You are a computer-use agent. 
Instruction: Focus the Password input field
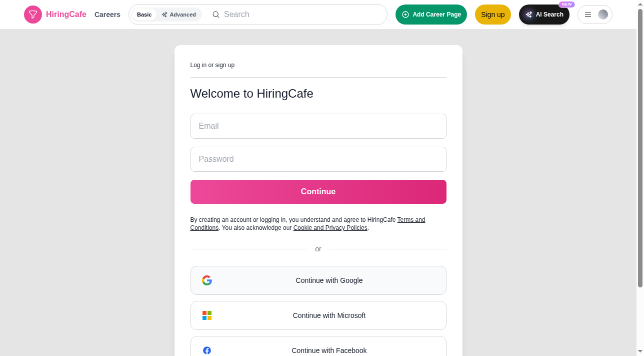click(x=318, y=159)
